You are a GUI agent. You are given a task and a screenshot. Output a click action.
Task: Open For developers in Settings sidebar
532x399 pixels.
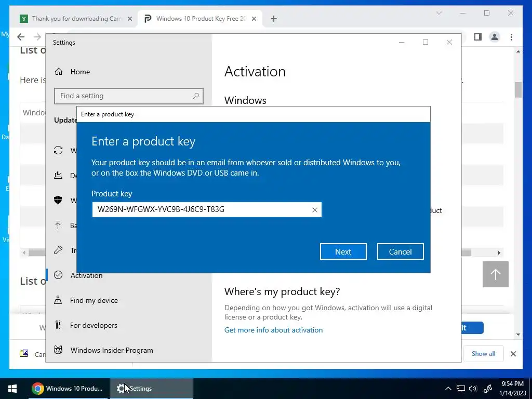click(x=94, y=325)
